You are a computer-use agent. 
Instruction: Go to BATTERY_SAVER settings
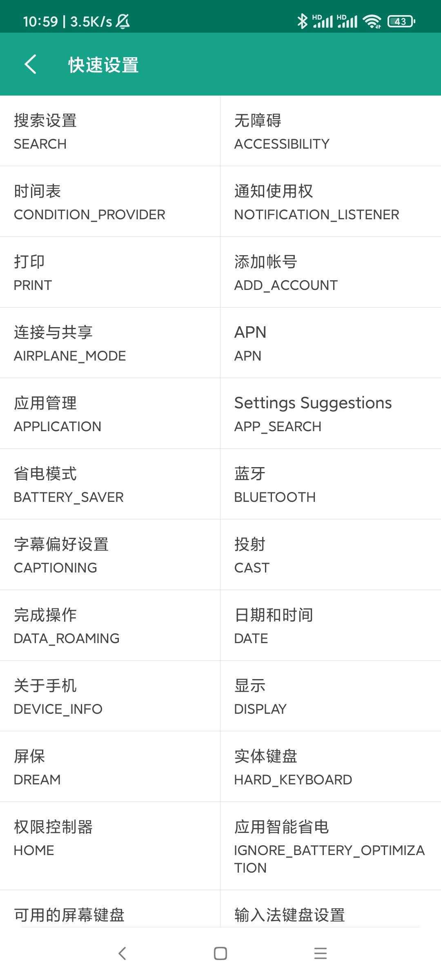click(x=110, y=484)
